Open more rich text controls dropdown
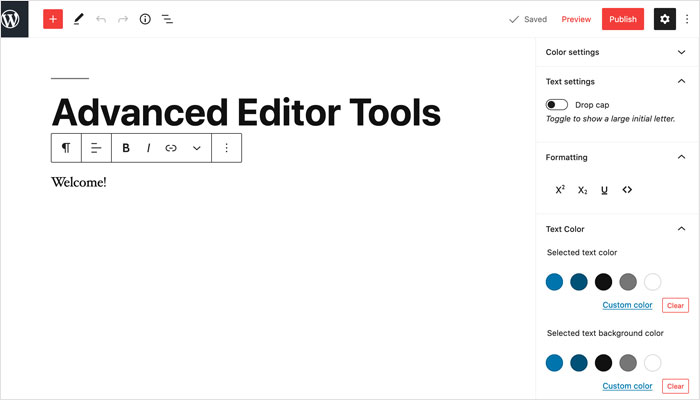Screen dimensions: 700x400 coord(196,148)
